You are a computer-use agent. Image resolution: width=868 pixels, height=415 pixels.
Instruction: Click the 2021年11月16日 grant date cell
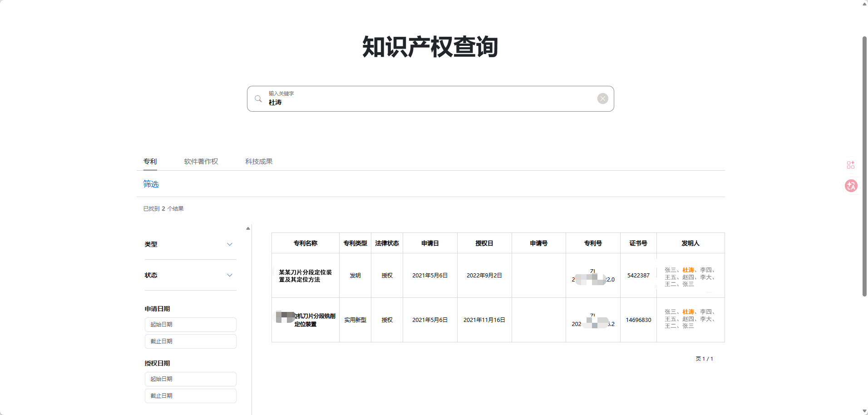(x=484, y=320)
